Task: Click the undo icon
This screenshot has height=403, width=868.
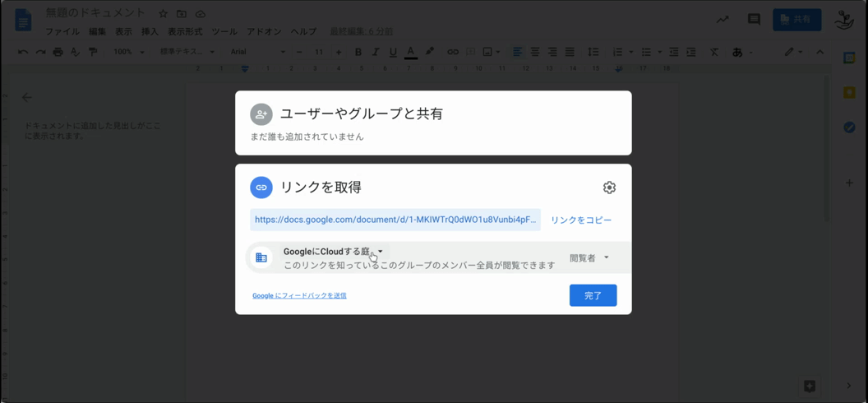Action: point(23,52)
